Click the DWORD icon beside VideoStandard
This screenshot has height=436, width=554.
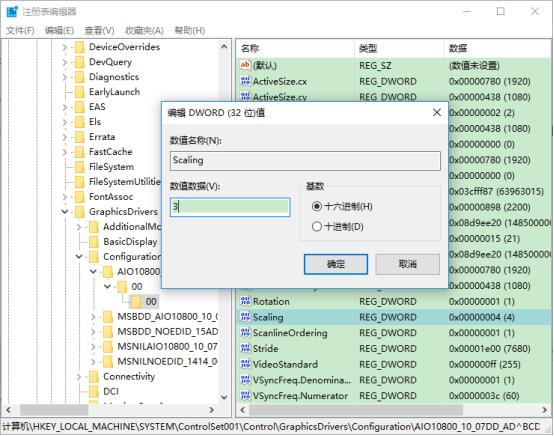[x=245, y=364]
